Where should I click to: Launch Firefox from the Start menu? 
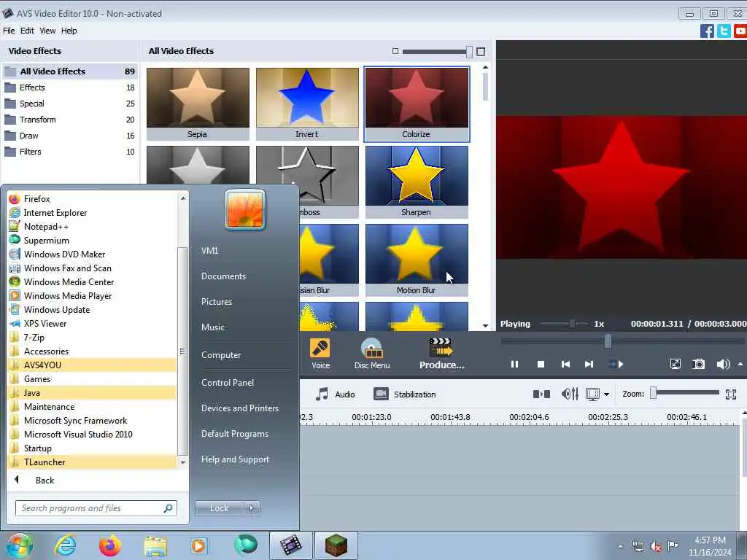pyautogui.click(x=92, y=199)
